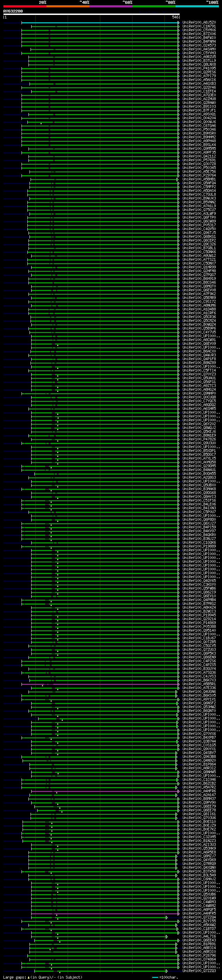Click the cyan alignment bar of UniRef100_A8J5Z0

click(100, 23)
